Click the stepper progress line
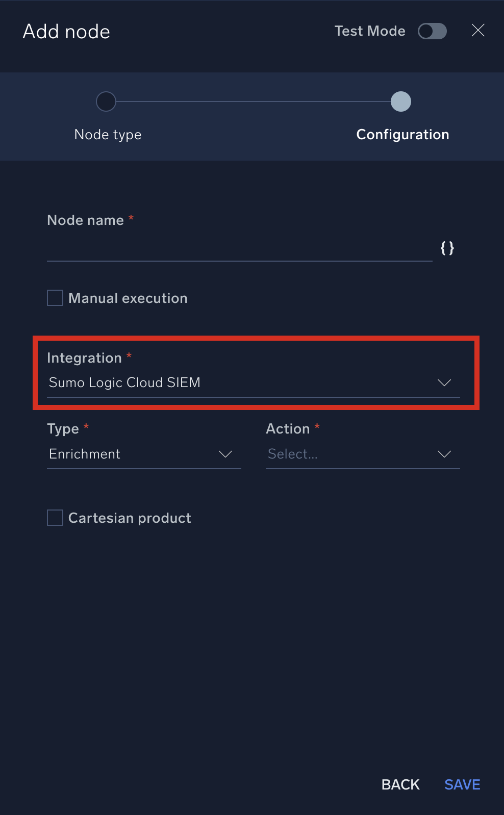The image size is (504, 815). tap(254, 101)
